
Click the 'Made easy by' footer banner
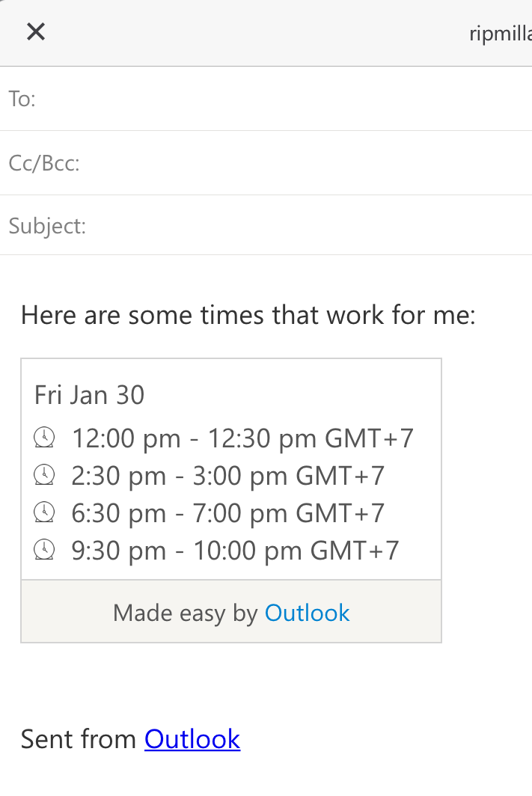click(187, 613)
